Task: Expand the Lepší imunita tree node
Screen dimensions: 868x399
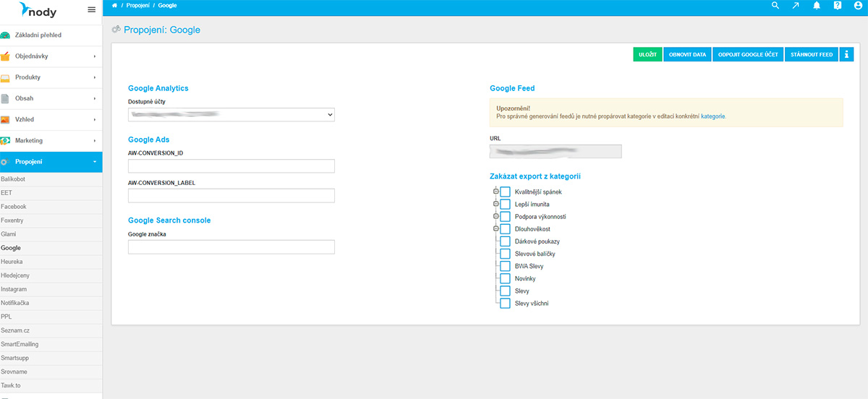Action: 496,204
